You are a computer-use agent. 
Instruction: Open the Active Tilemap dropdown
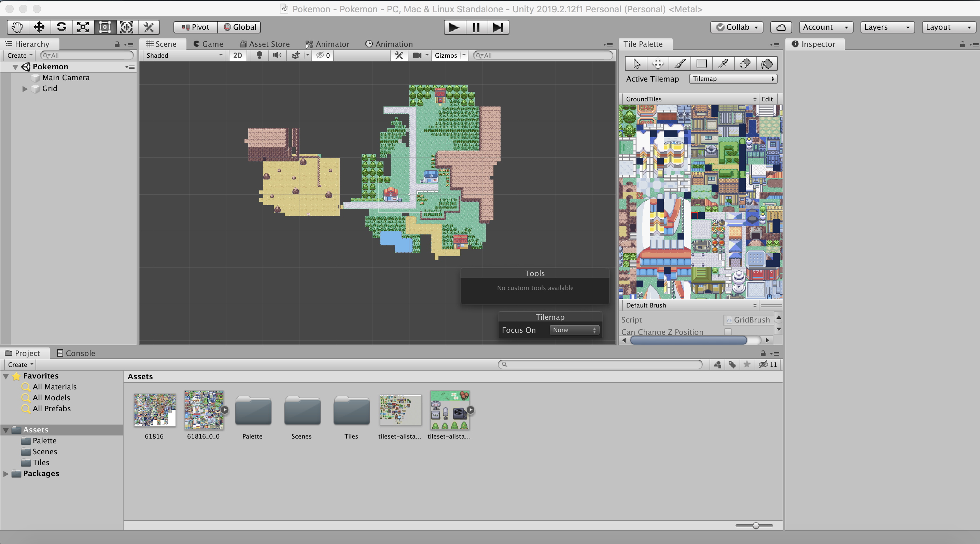(x=733, y=79)
